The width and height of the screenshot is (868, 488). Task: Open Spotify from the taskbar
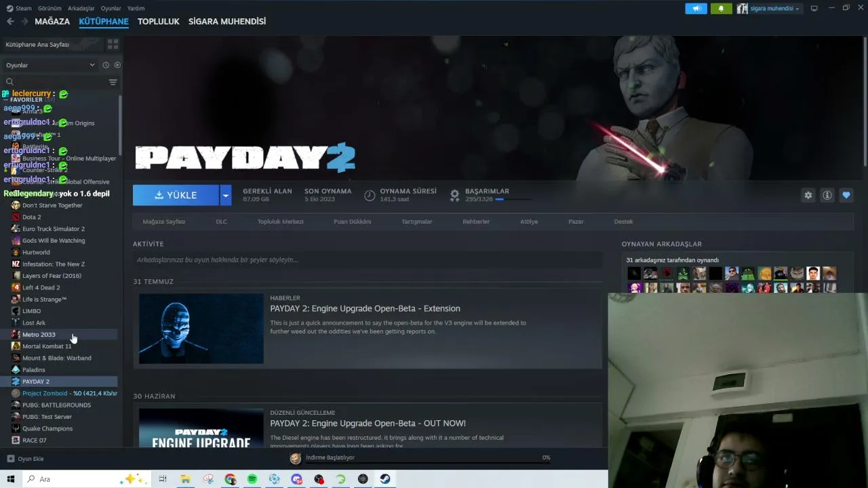pos(252,479)
